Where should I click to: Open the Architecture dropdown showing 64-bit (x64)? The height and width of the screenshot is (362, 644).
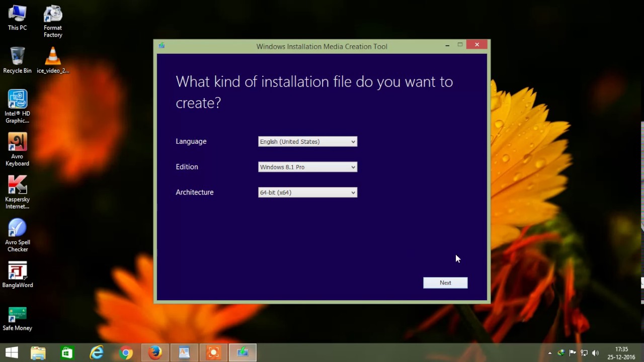[x=307, y=193]
